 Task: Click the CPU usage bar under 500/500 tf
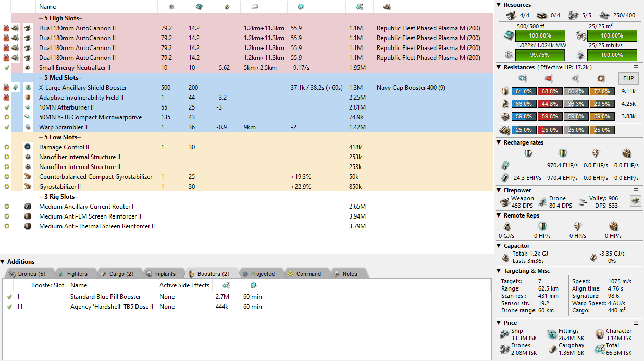click(x=540, y=35)
